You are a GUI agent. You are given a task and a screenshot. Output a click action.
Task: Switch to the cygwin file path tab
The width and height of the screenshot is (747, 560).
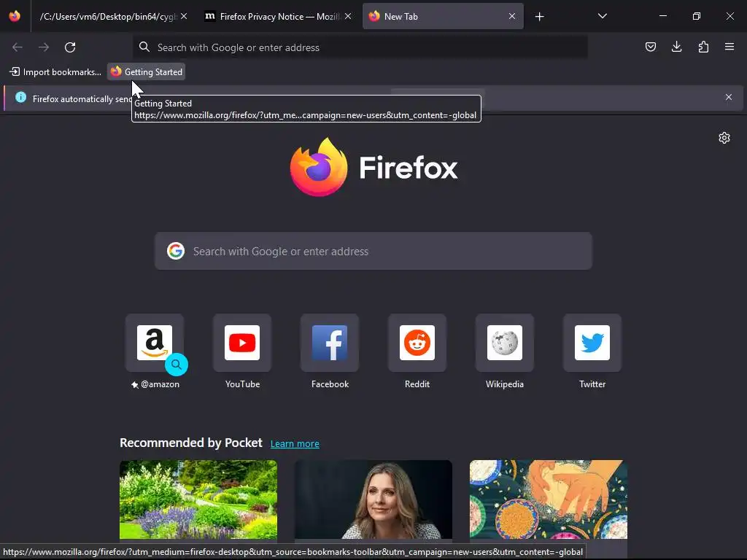coord(108,16)
